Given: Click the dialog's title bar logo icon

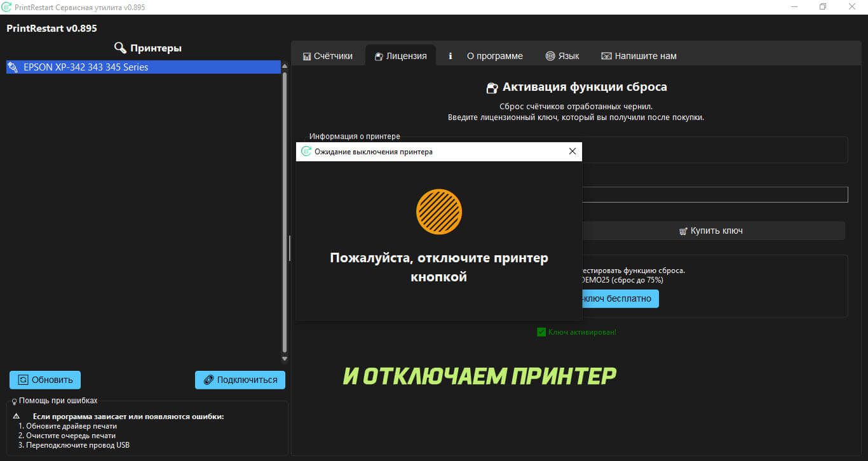Looking at the screenshot, I should coord(306,152).
